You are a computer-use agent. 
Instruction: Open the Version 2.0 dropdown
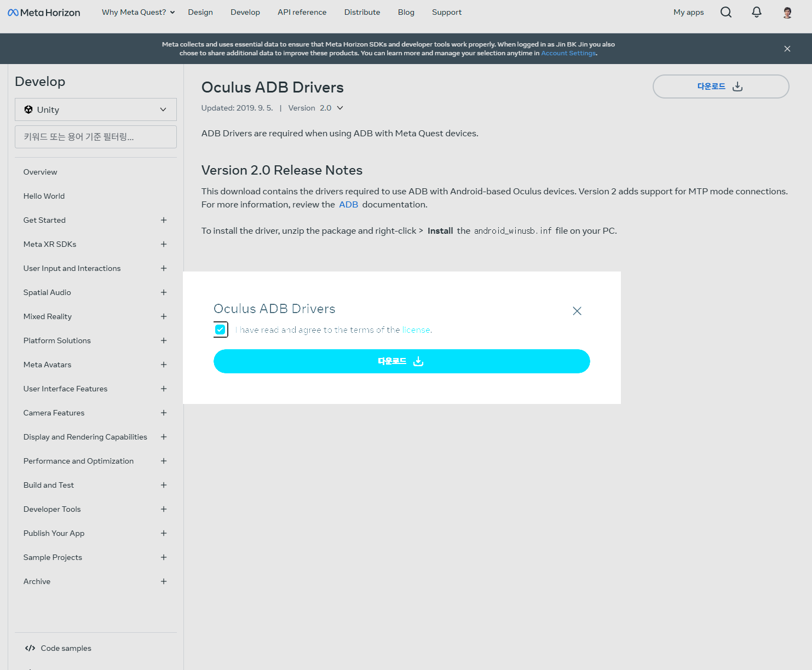click(x=316, y=108)
